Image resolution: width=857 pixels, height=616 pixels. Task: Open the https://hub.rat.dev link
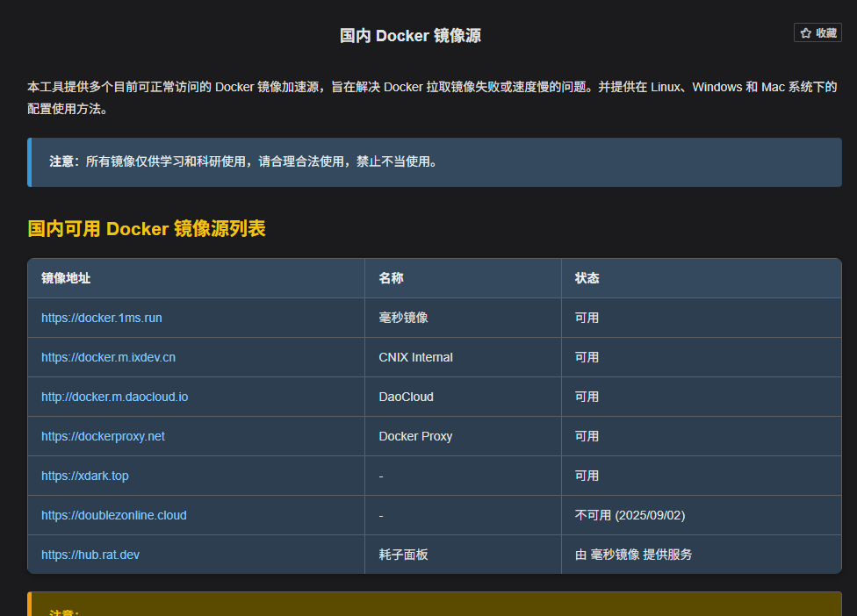[x=90, y=555]
